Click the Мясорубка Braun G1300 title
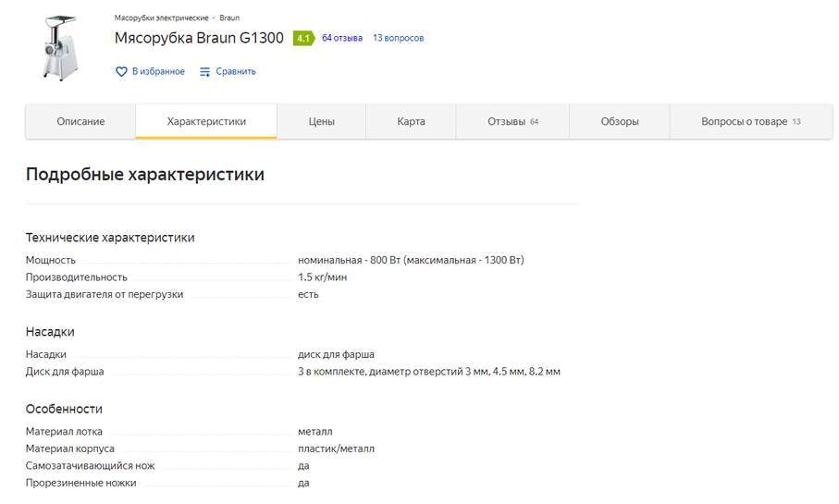Screen dimensions: 839x504 pos(199,38)
